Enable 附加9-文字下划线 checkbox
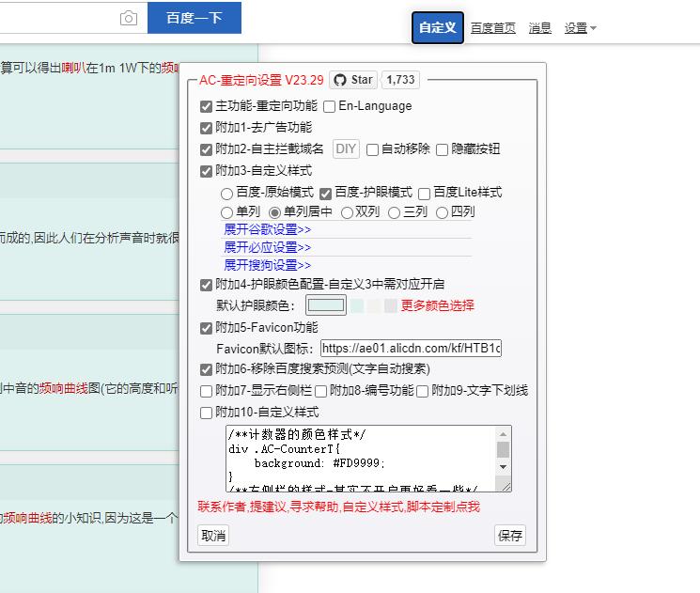 coord(422,391)
